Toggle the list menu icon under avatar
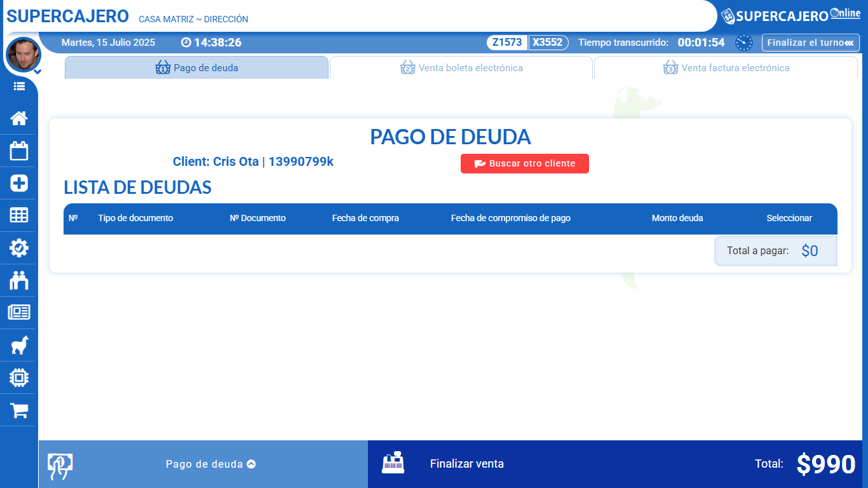868x488 pixels. click(19, 86)
